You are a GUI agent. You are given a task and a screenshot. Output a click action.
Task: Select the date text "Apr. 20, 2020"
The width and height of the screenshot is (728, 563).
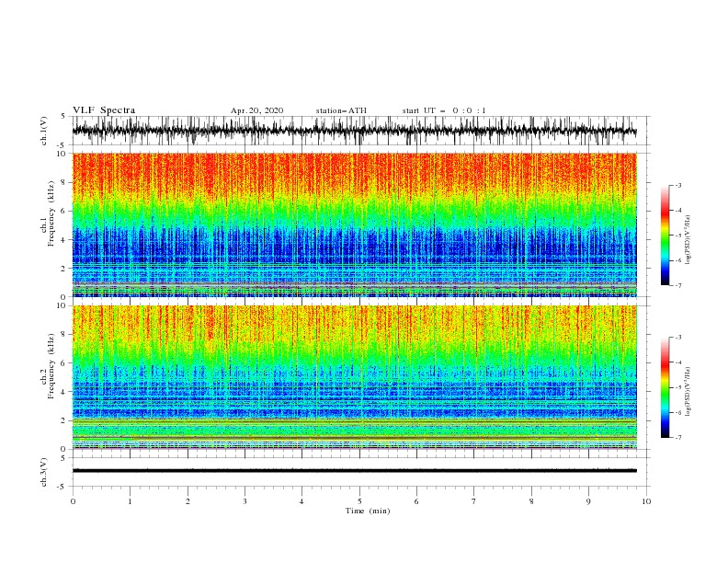coord(256,110)
